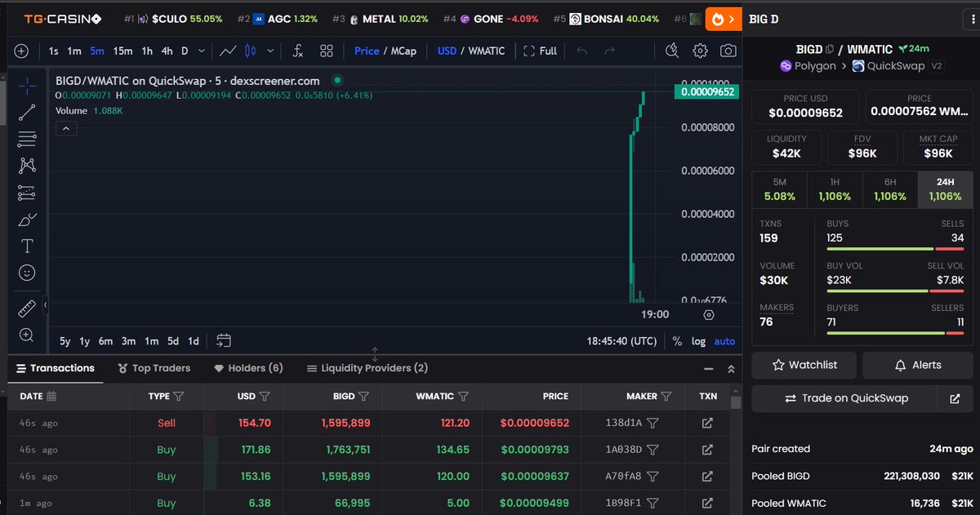The width and height of the screenshot is (980, 515).
Task: Select the emoji stamp tool
Action: pyautogui.click(x=26, y=273)
